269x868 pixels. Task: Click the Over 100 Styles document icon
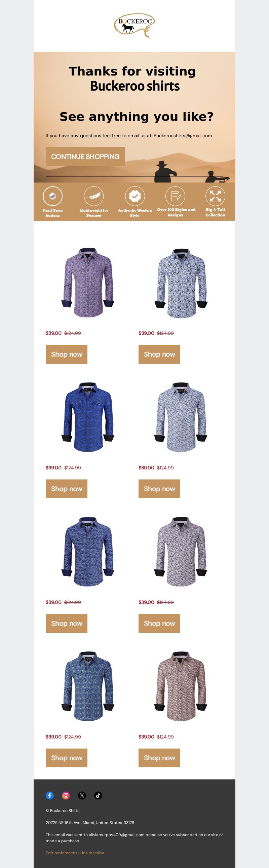point(175,196)
